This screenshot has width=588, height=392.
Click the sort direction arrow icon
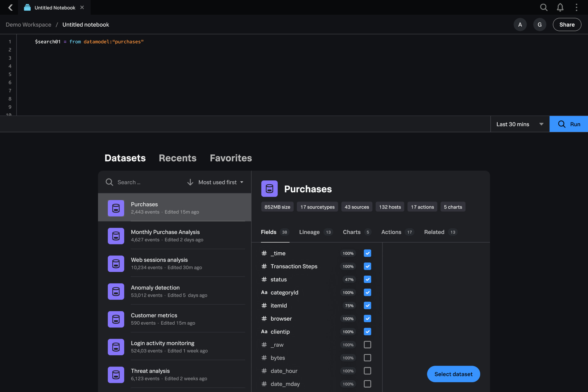190,182
